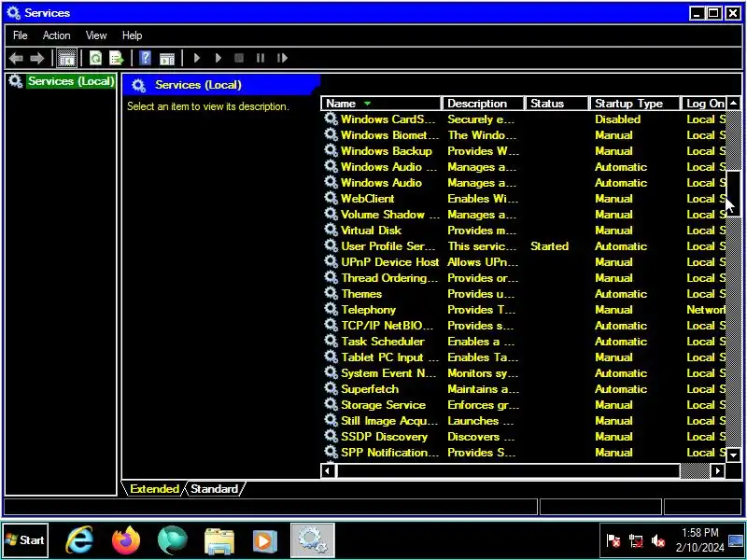Sort by the Name column header
The height and width of the screenshot is (560, 747).
pyautogui.click(x=381, y=104)
